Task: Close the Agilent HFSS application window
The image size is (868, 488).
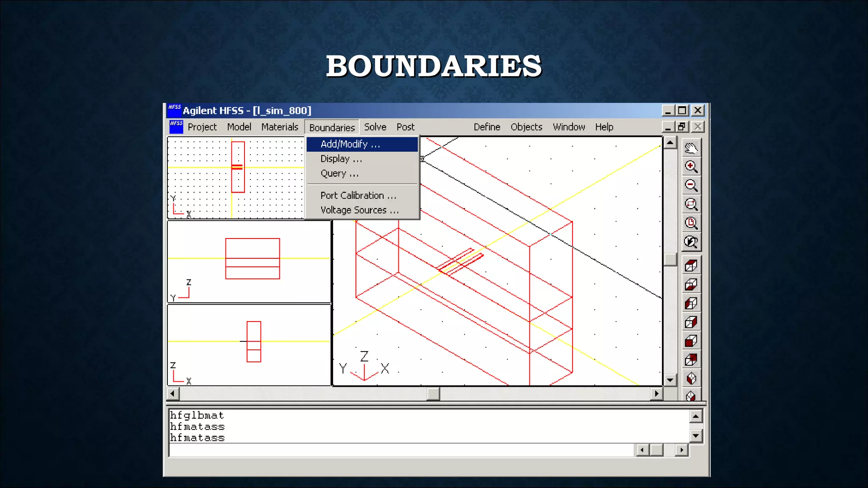Action: [x=698, y=111]
